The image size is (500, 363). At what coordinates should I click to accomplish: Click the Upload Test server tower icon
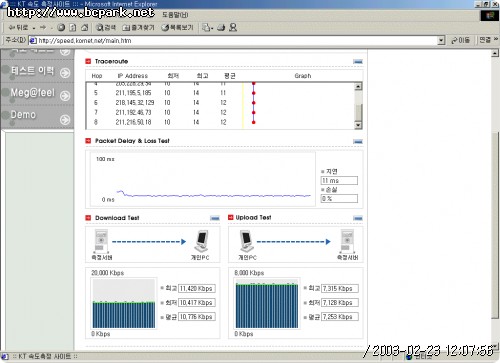coord(347,241)
